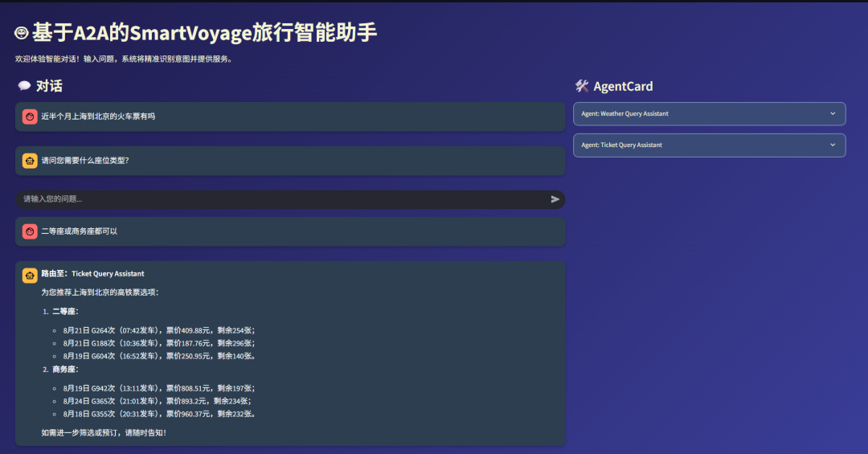Expand the Weather Query Assistant agent card
This screenshot has width=868, height=454.
pyautogui.click(x=709, y=113)
